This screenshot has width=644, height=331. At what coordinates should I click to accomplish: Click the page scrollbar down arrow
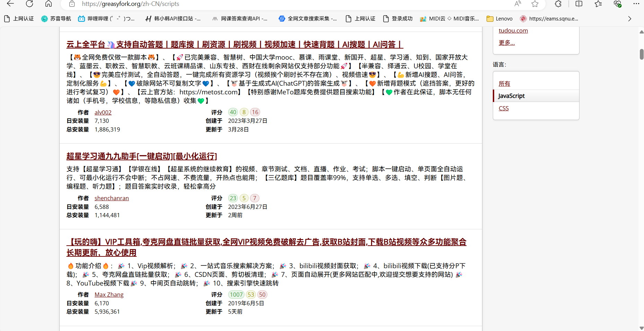pos(641,328)
